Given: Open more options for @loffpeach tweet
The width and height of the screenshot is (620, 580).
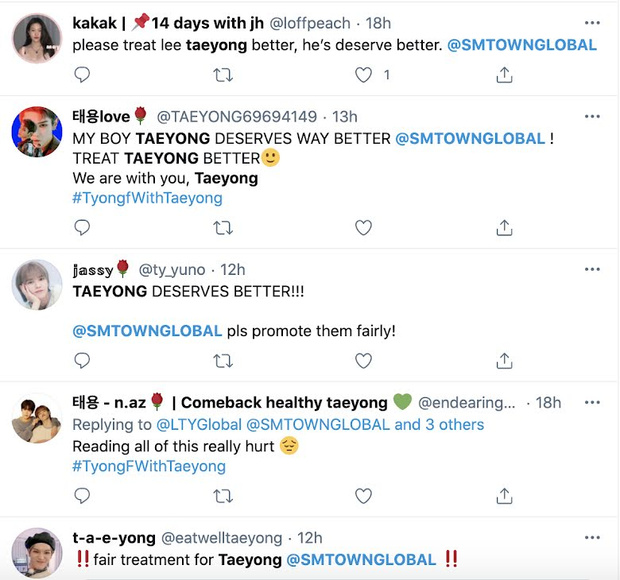Looking at the screenshot, I should pos(592,23).
